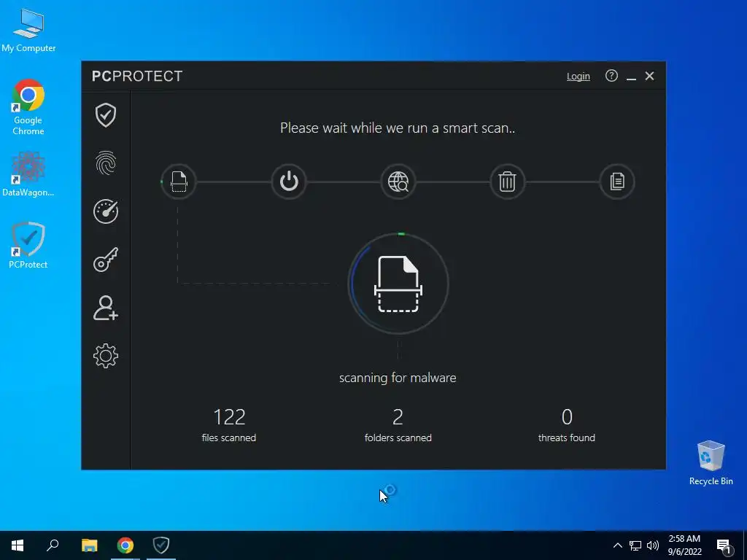Open the volume speaker tray icon

point(653,545)
